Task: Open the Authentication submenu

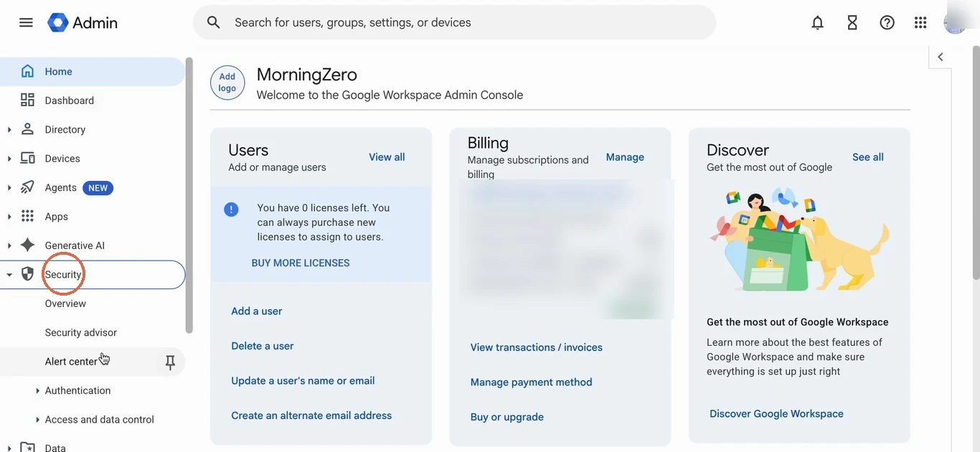Action: (x=77, y=390)
